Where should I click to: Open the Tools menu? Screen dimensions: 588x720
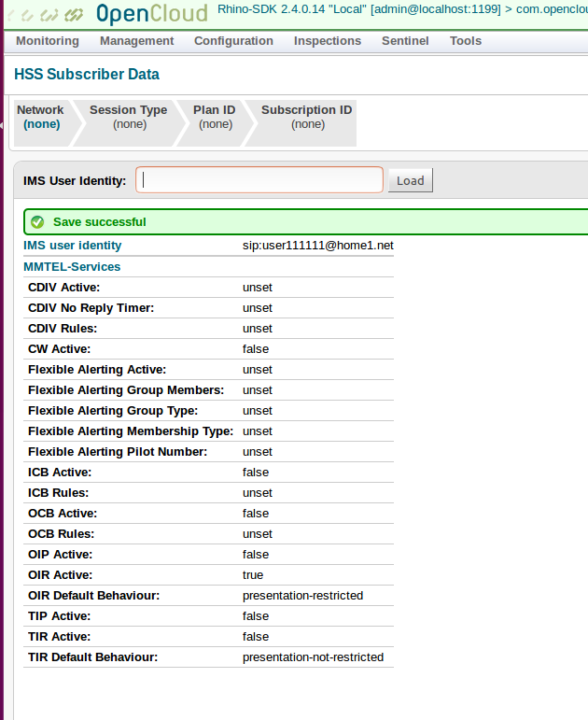point(466,41)
